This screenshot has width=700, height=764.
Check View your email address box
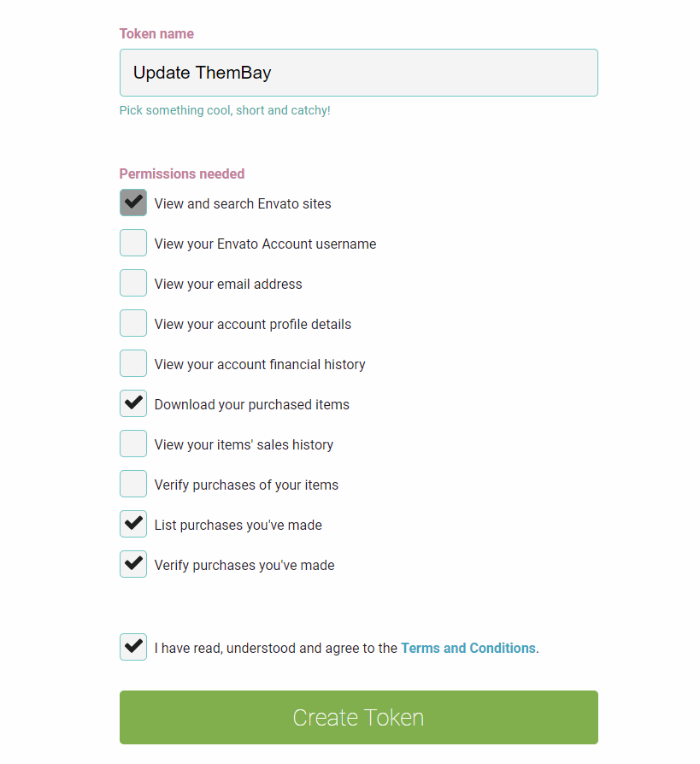(x=133, y=283)
